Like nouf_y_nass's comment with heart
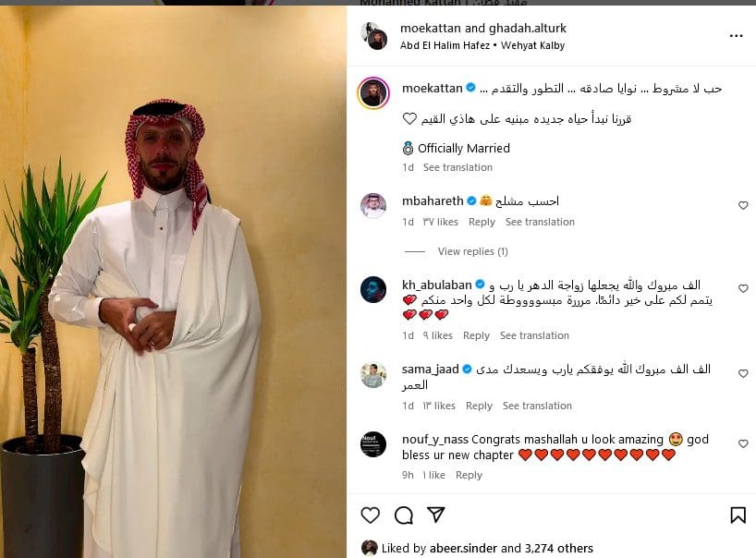 point(743,443)
